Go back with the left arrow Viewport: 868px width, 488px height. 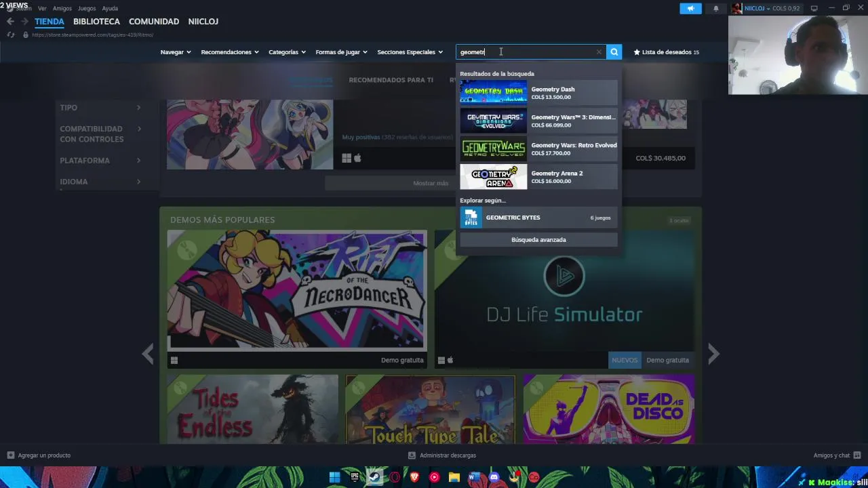pos(10,22)
